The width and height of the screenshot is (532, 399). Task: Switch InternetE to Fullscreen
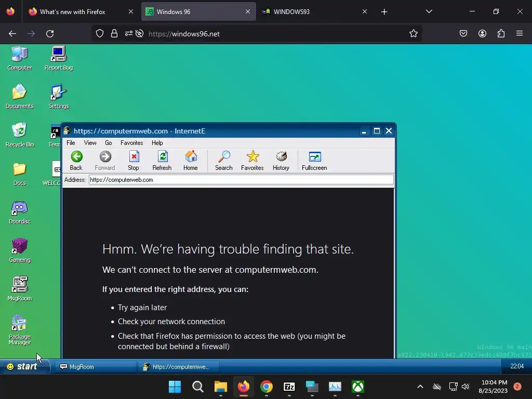pos(314,161)
